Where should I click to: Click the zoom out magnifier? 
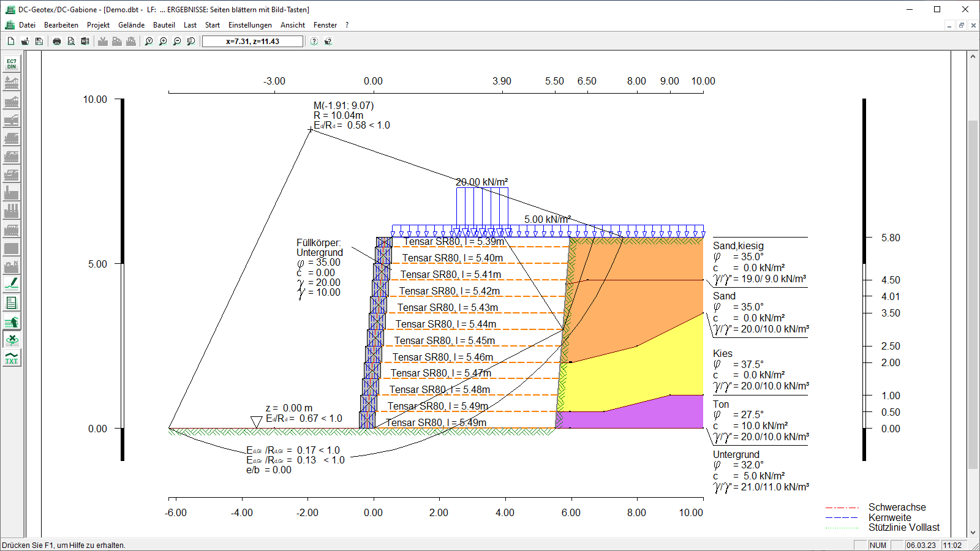point(177,41)
